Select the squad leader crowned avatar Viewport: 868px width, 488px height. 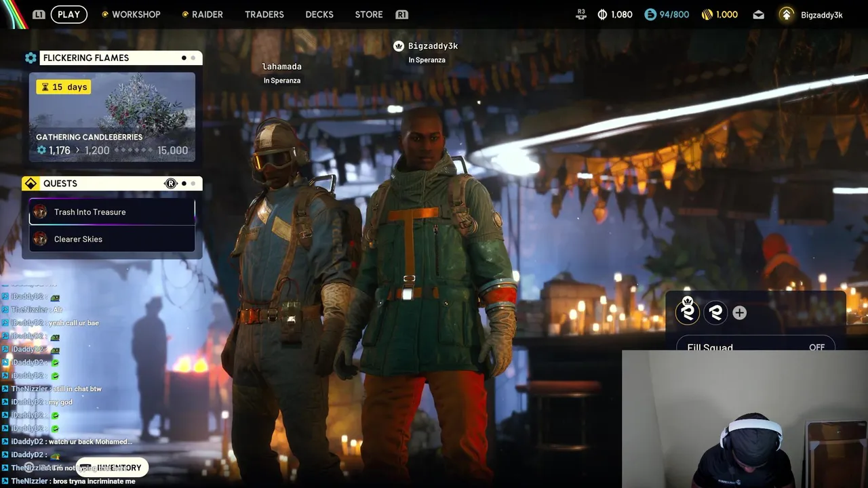688,312
